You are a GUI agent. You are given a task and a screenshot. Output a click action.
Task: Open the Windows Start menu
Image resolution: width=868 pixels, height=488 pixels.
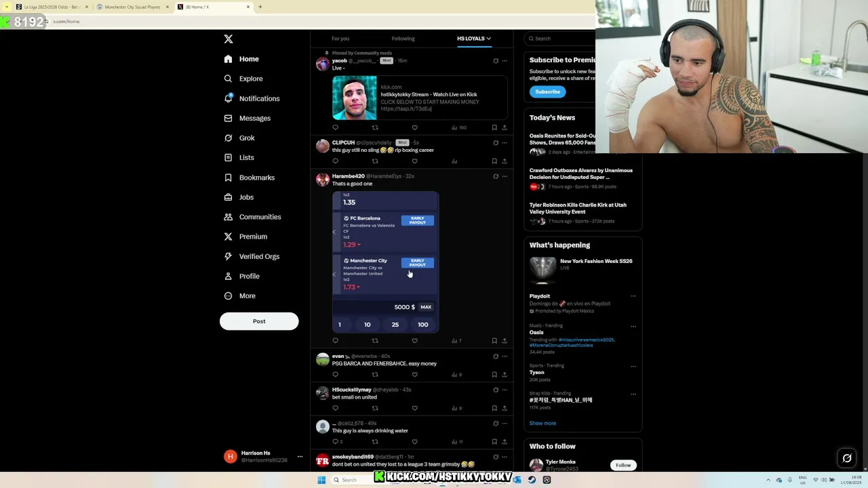321,480
